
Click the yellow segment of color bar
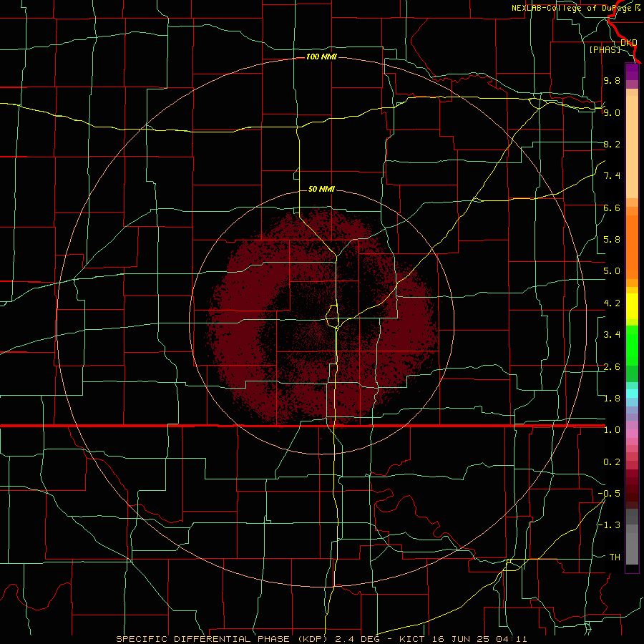(632, 306)
